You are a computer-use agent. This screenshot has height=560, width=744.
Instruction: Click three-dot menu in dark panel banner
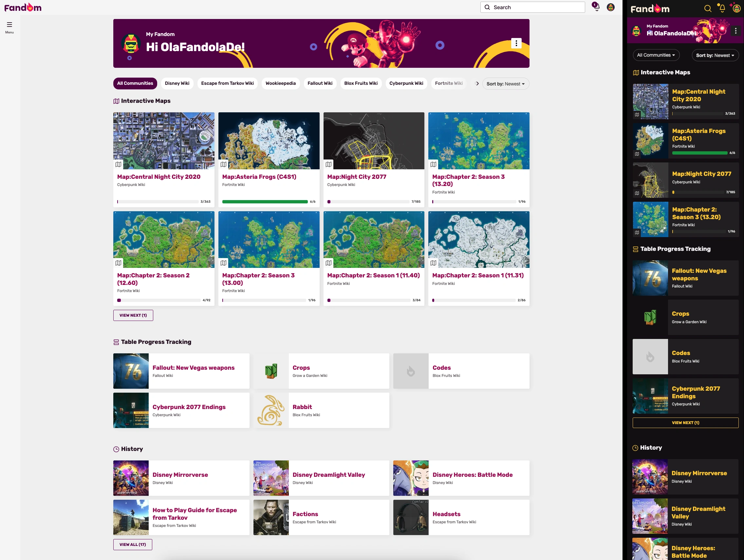click(735, 31)
